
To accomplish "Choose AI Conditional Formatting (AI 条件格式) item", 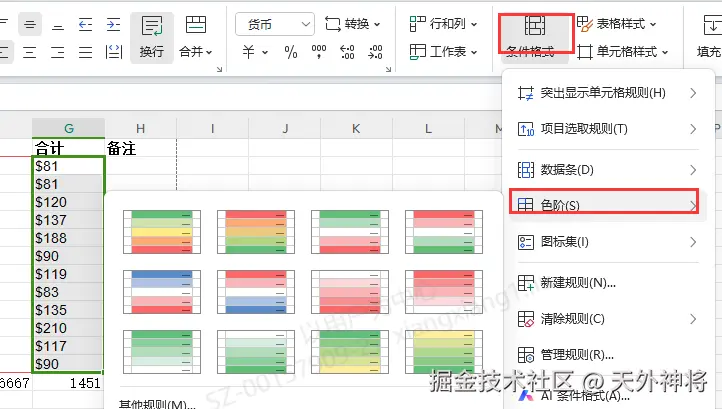I will (x=608, y=395).
